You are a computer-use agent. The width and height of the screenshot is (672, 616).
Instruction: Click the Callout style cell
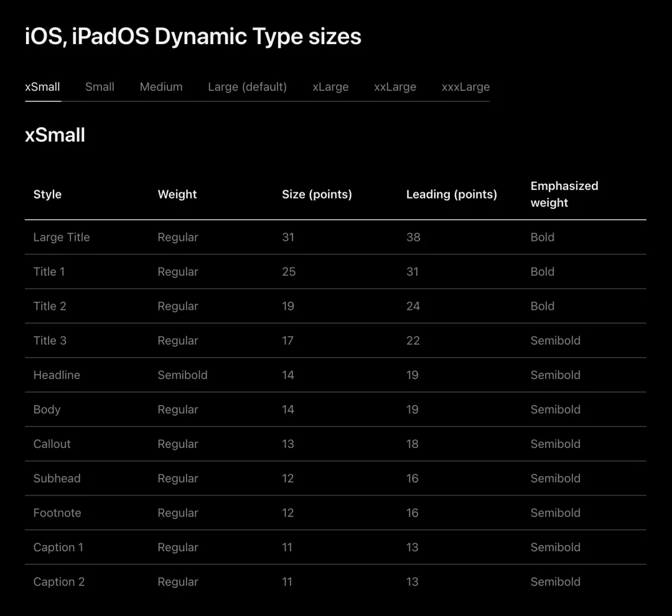click(52, 444)
